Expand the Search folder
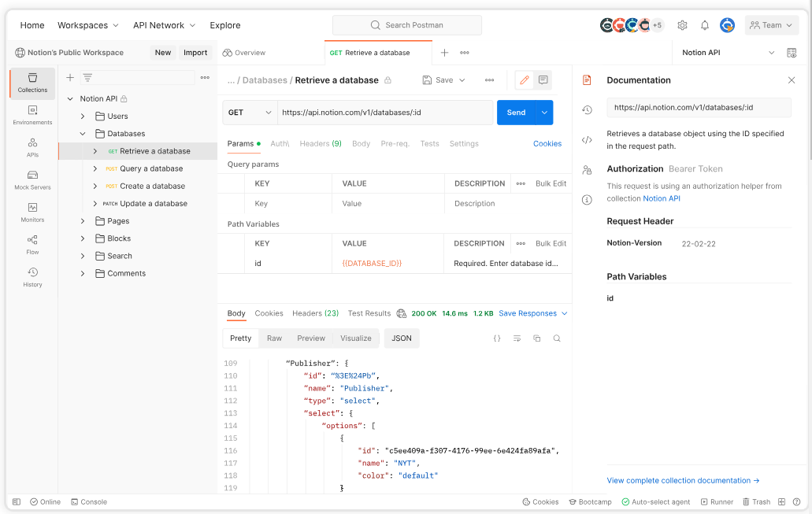The height and width of the screenshot is (514, 812). (83, 257)
